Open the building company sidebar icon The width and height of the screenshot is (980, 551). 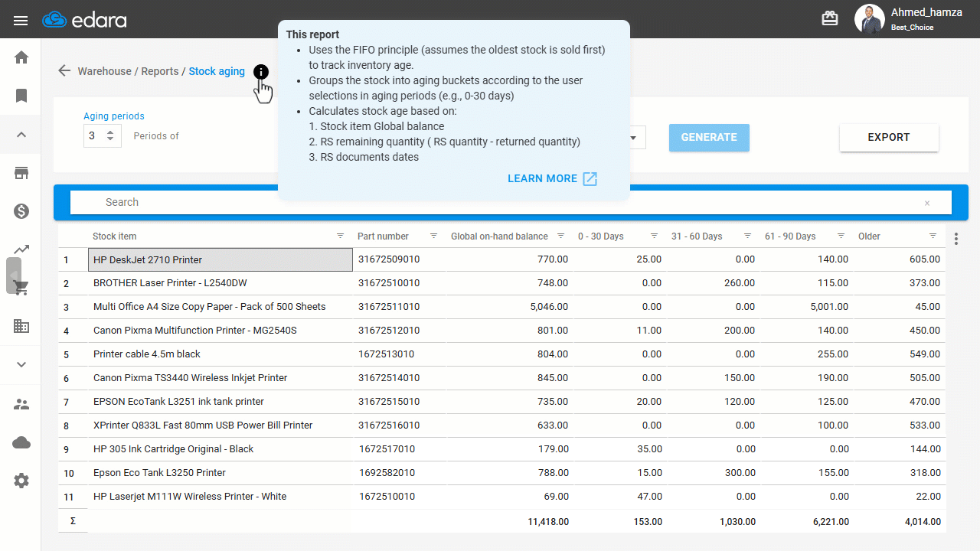tap(21, 326)
